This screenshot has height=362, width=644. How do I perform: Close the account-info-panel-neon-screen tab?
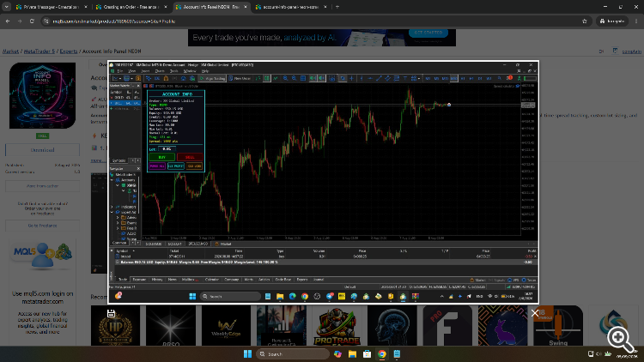point(325,7)
